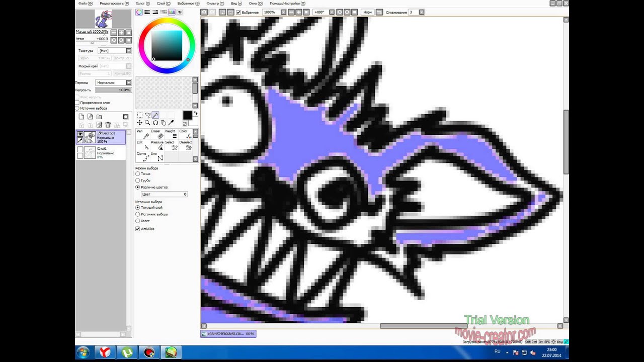
Task: Uncheck the Выбранное checkbox in toolbar
Action: 238,12
